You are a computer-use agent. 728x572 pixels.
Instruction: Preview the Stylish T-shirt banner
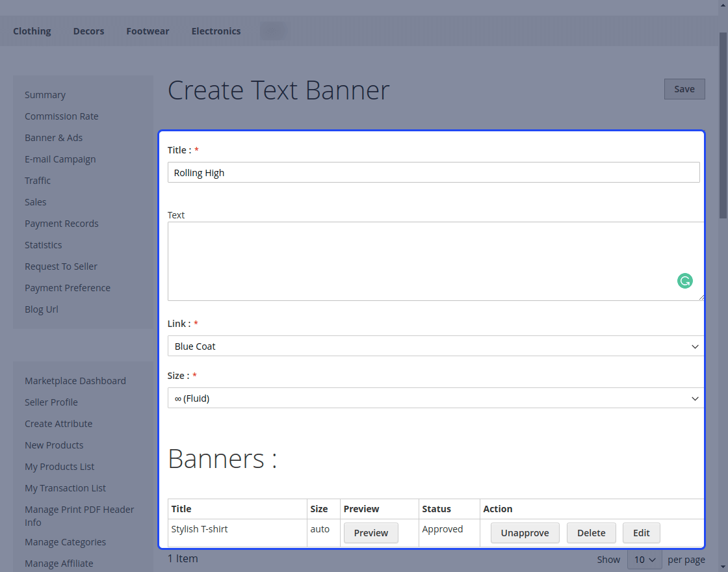(370, 533)
